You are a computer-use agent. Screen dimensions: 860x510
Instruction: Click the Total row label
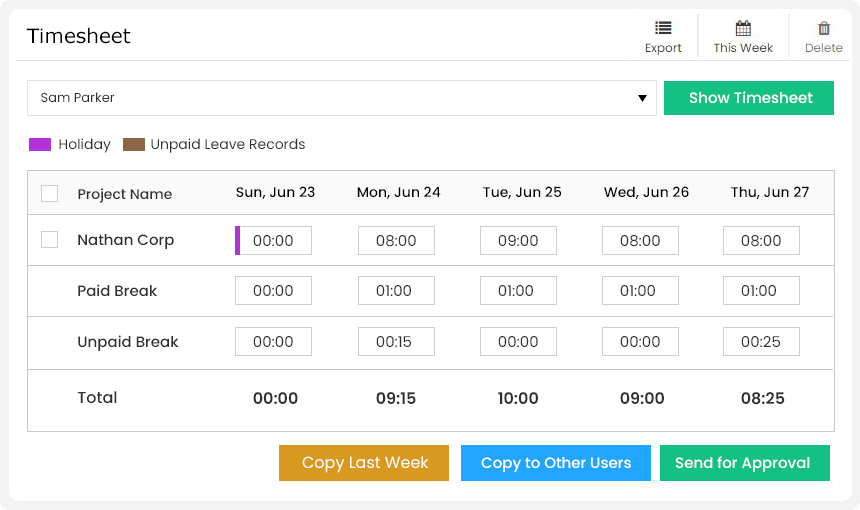[97, 398]
